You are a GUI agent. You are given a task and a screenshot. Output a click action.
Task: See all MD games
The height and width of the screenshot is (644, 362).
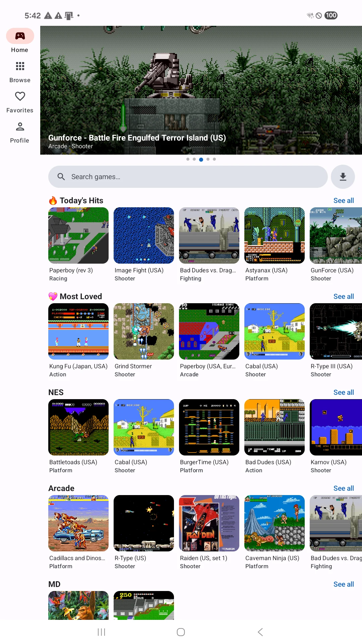(x=344, y=584)
